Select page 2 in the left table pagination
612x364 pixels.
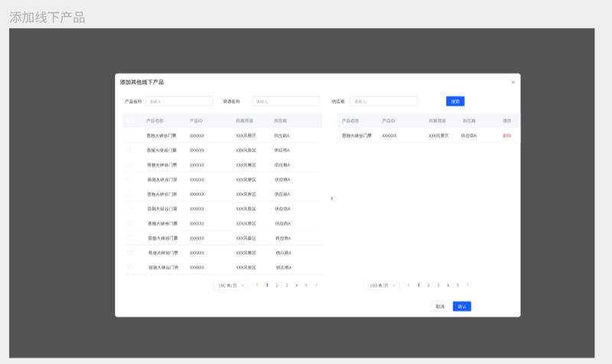pyautogui.click(x=277, y=285)
